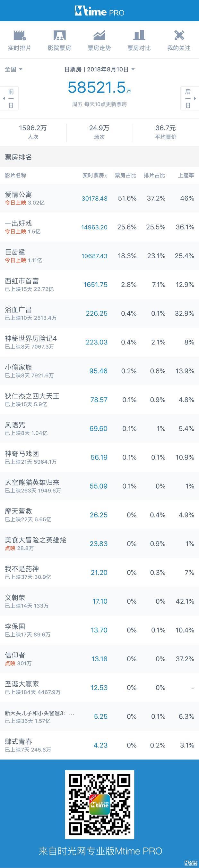199x868 pixels.
Task: Open the 肆式青春 movie row
Action: coord(99,745)
